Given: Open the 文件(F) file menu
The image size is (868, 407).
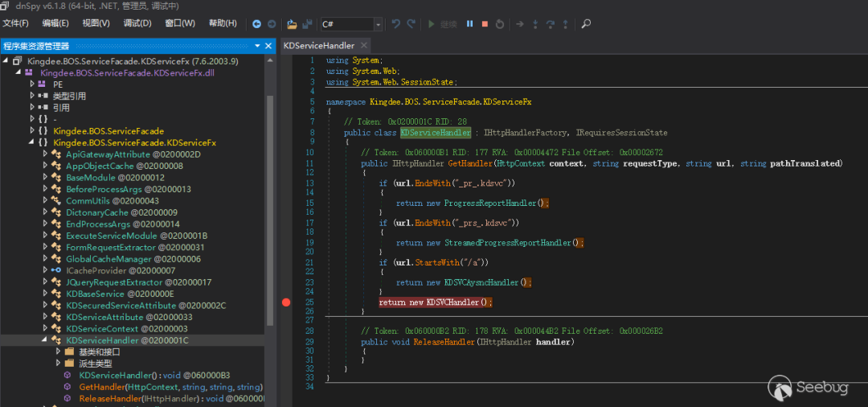Looking at the screenshot, I should coord(15,23).
